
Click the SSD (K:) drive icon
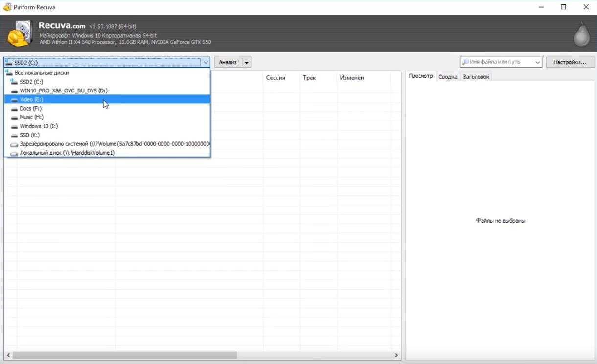(14, 135)
